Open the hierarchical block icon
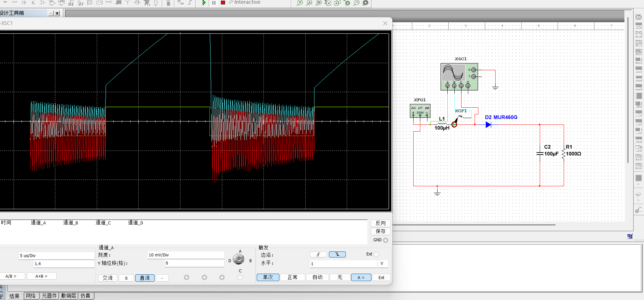Viewport: 644px width, 300px height. click(180, 3)
